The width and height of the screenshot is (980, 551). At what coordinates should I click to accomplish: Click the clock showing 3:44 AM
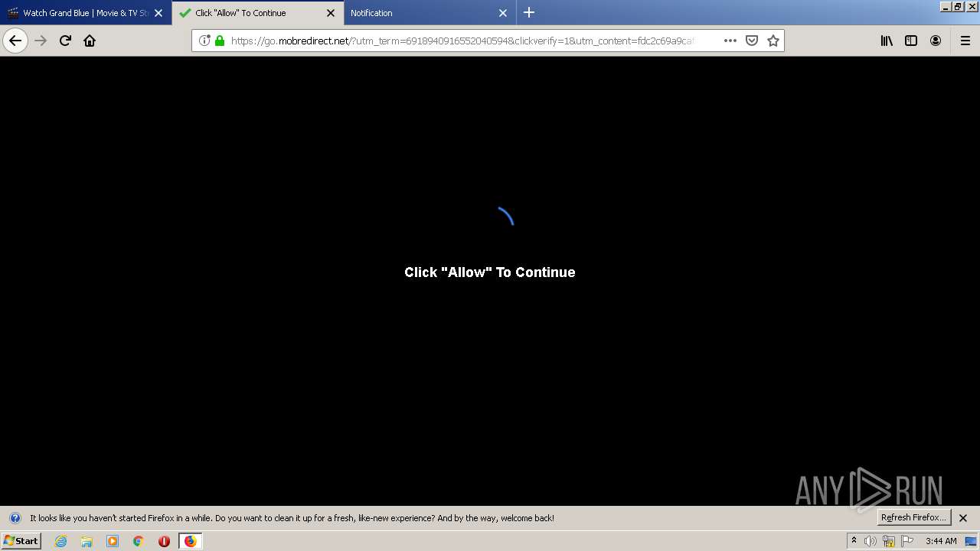click(x=941, y=541)
